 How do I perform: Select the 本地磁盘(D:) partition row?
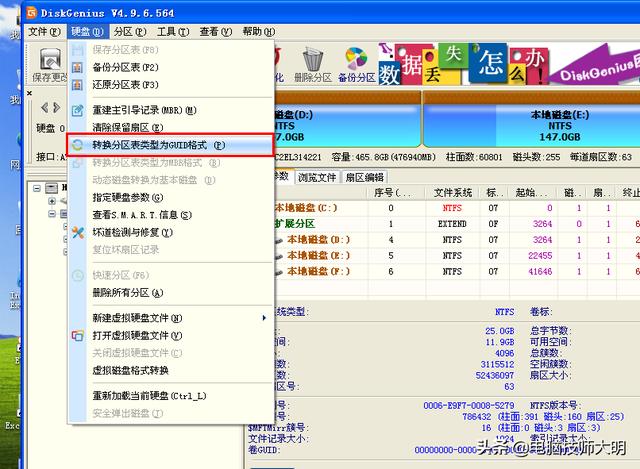click(x=457, y=240)
